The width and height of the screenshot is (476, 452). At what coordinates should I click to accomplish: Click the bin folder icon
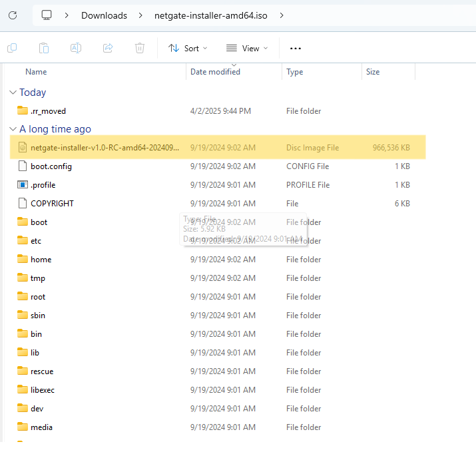pyautogui.click(x=23, y=334)
